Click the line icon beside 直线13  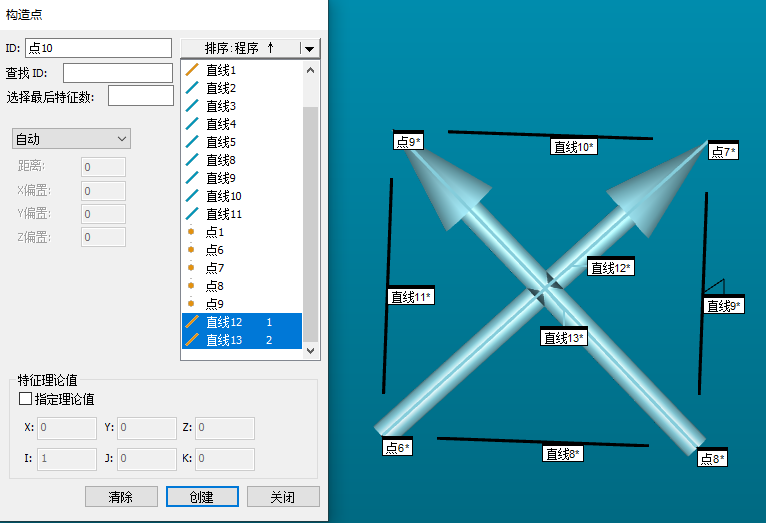(192, 340)
